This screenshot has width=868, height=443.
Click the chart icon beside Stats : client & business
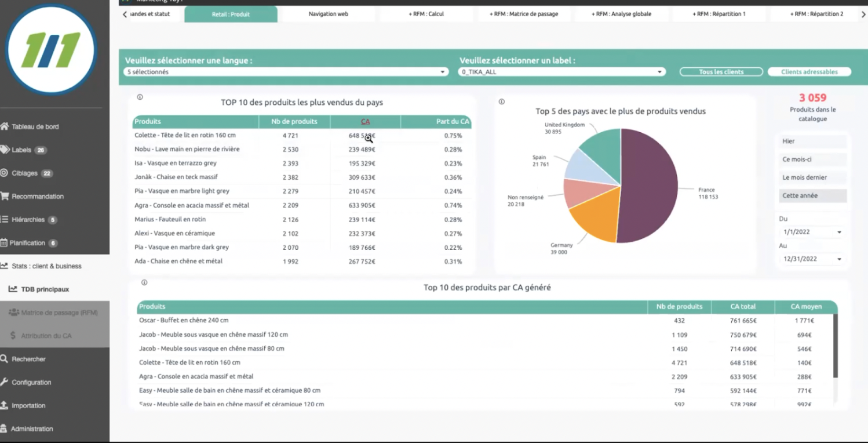tap(5, 266)
